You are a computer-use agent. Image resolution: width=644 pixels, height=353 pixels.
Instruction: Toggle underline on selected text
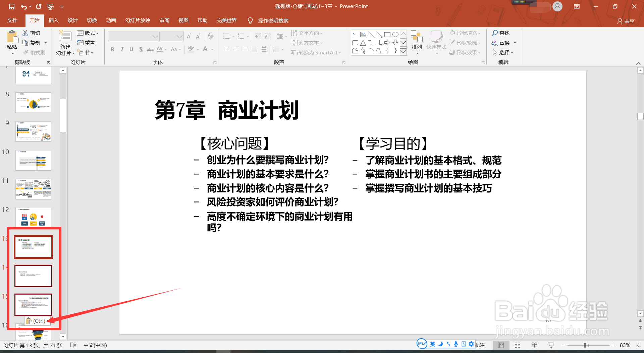tap(131, 49)
